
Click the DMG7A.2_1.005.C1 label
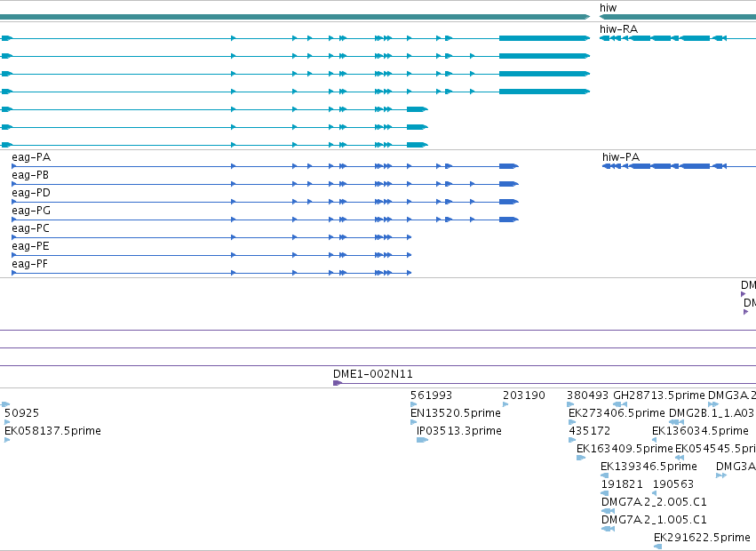[x=654, y=520]
